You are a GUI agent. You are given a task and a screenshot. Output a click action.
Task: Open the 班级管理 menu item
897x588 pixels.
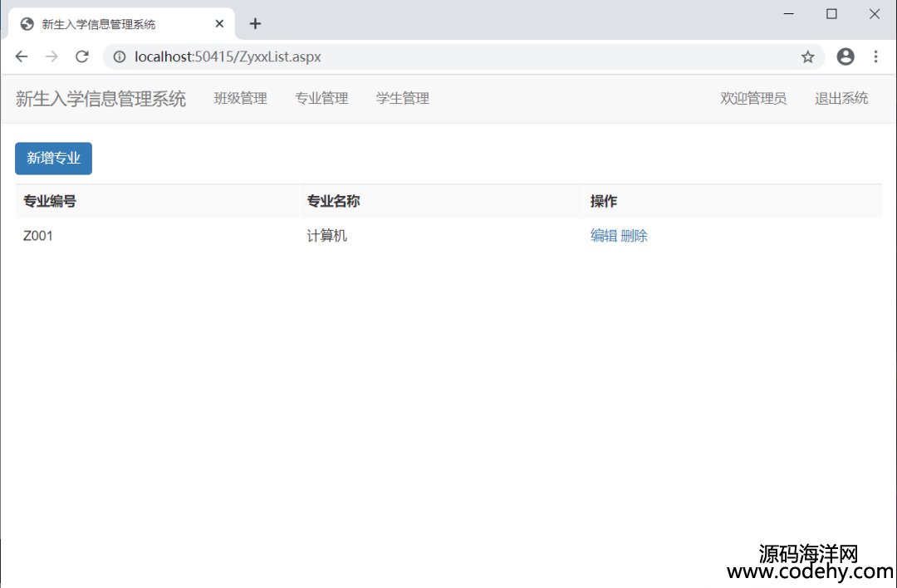(x=240, y=98)
